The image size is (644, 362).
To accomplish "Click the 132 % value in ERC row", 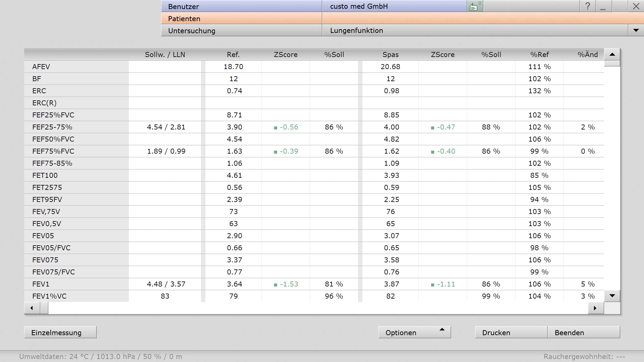I will pyautogui.click(x=539, y=91).
